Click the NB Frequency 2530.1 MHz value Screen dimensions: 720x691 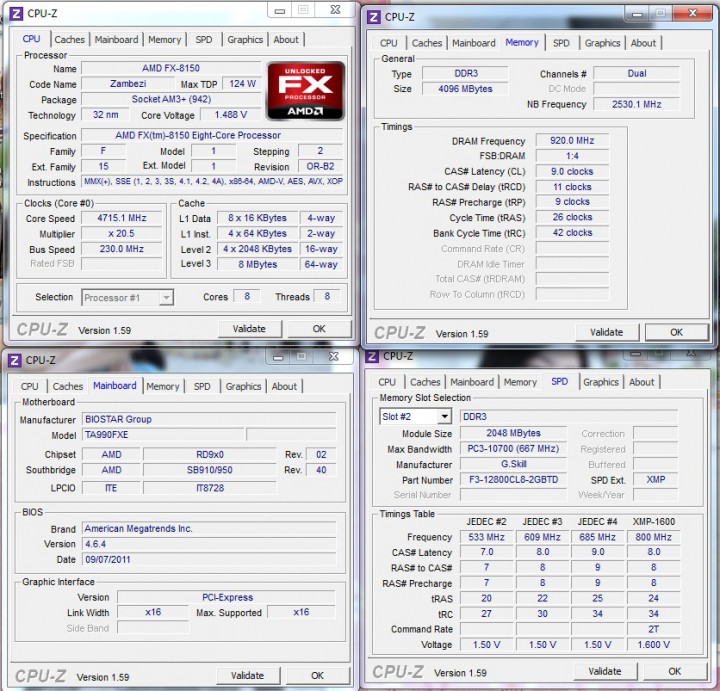[636, 104]
